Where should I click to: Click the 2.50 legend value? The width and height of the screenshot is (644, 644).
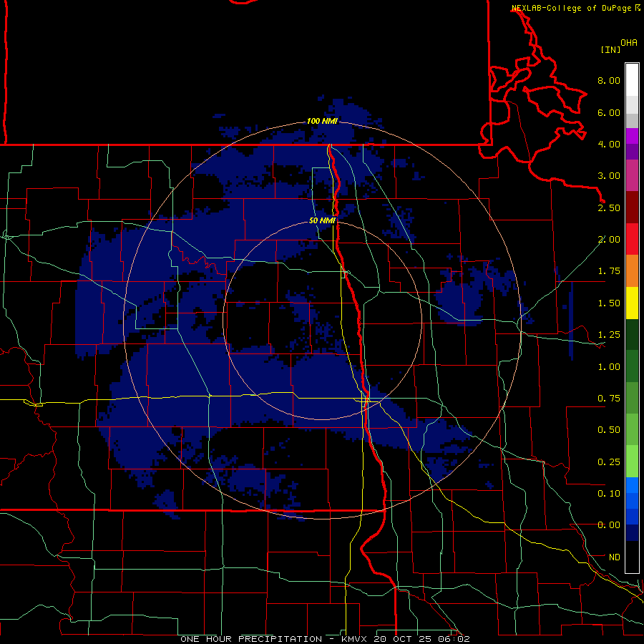point(609,208)
